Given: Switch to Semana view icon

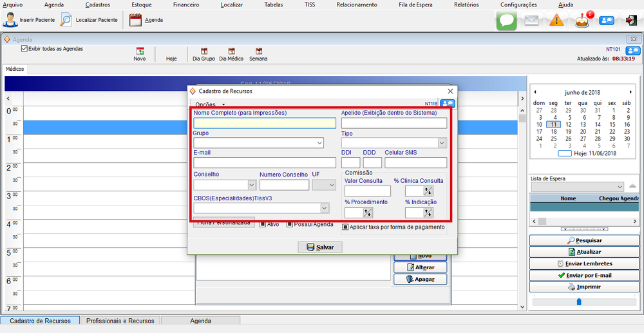Looking at the screenshot, I should 258,52.
